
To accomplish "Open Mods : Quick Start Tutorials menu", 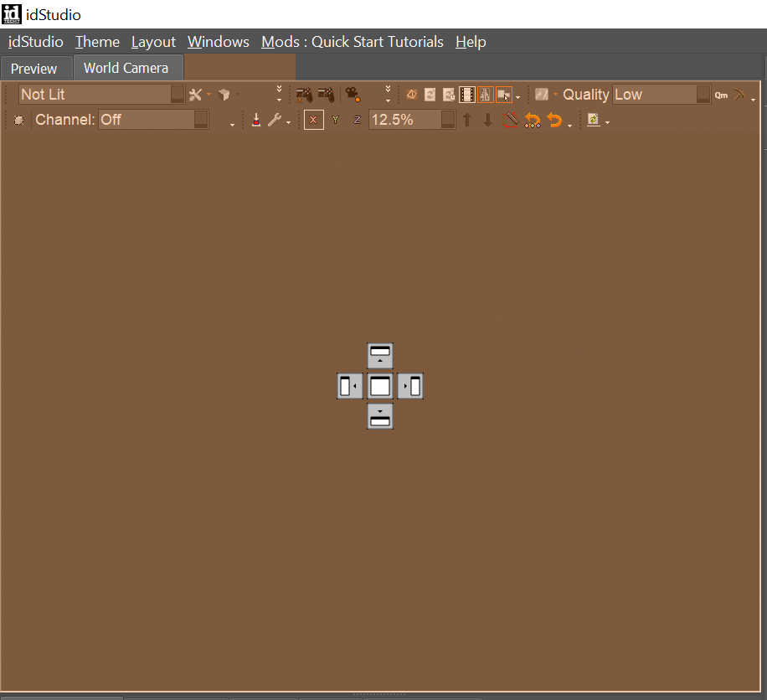I will [353, 42].
